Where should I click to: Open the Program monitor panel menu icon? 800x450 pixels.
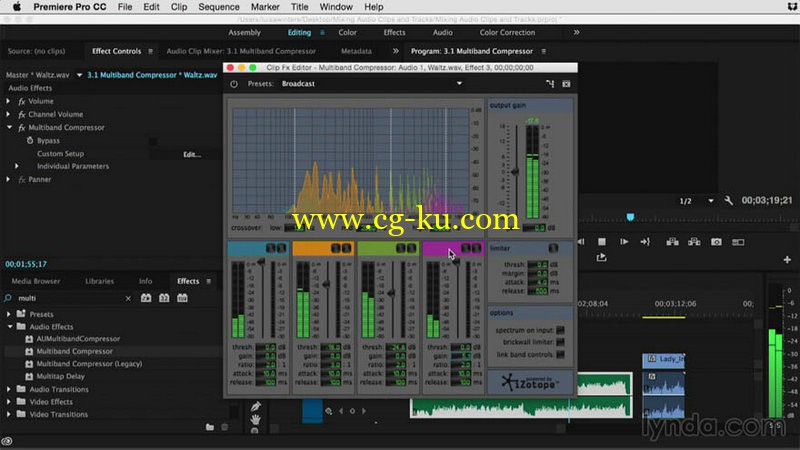pyautogui.click(x=543, y=51)
